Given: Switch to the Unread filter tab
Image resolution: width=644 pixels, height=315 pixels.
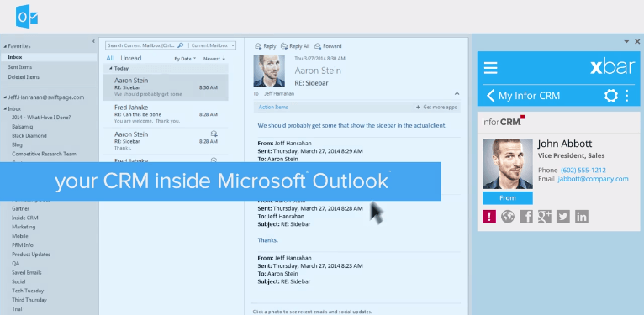Looking at the screenshot, I should click(x=130, y=58).
